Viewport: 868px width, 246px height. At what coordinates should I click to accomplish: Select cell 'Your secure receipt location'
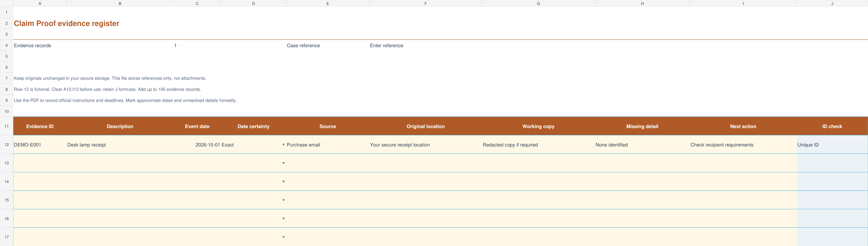(x=426, y=145)
